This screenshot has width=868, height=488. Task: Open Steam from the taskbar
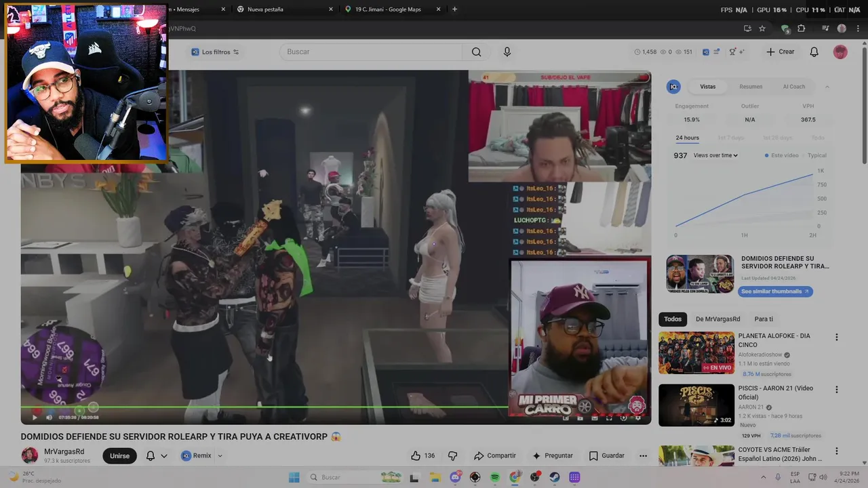(555, 477)
